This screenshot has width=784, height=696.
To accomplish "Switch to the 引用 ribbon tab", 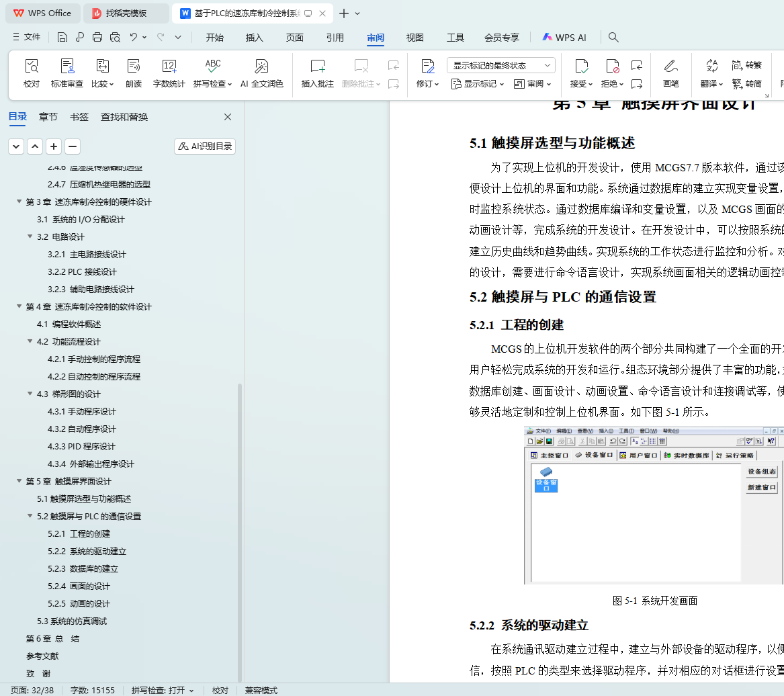I will coord(335,38).
